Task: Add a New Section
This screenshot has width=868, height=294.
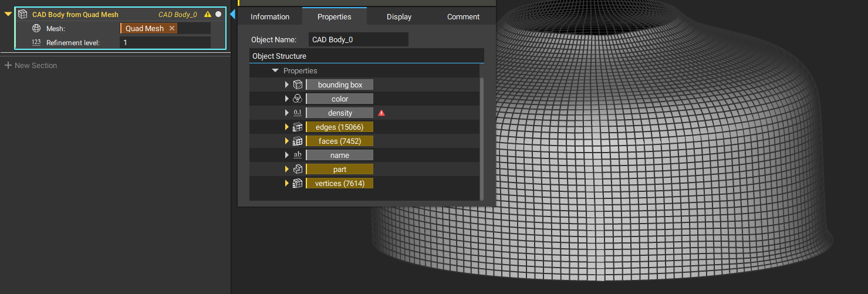Action: click(31, 65)
